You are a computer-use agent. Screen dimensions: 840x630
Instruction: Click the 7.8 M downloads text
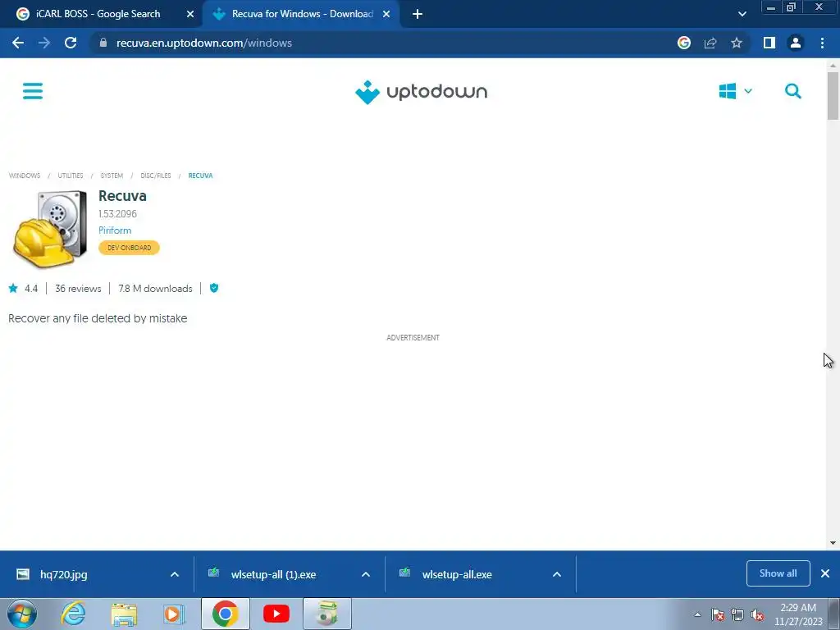click(155, 288)
